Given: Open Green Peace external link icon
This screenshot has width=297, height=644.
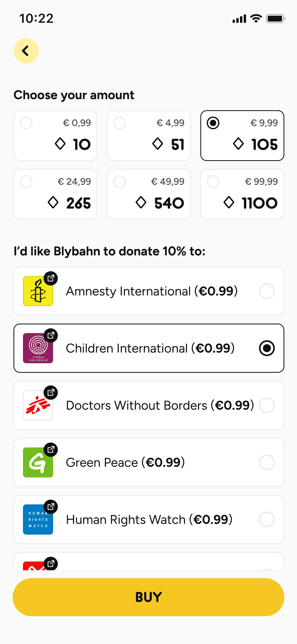Looking at the screenshot, I should click(x=51, y=449).
